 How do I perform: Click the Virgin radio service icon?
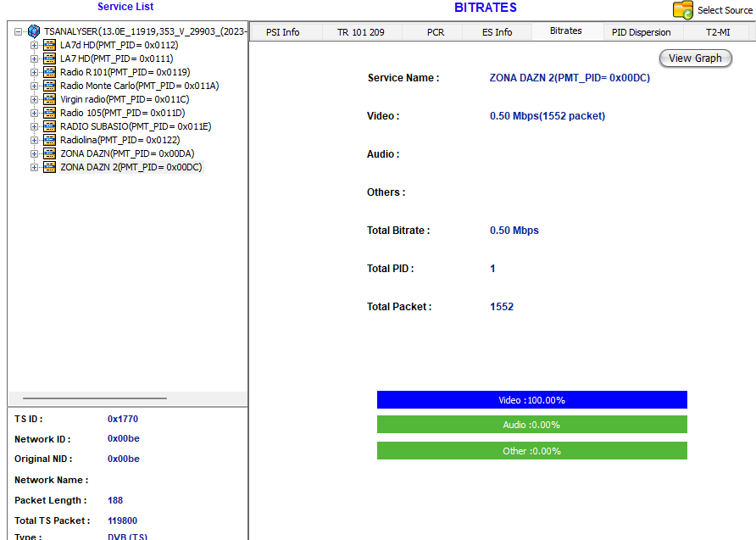click(49, 99)
